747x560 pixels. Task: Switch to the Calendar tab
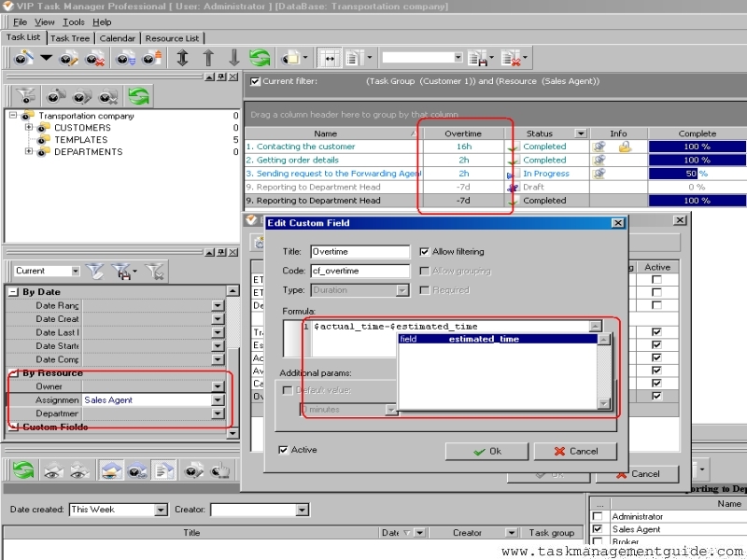tap(118, 38)
